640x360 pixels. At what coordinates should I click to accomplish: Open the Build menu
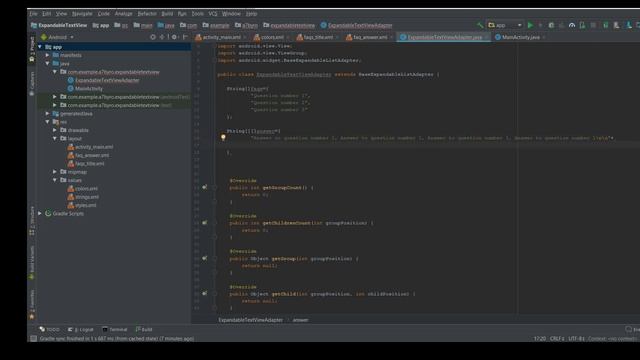(x=167, y=14)
